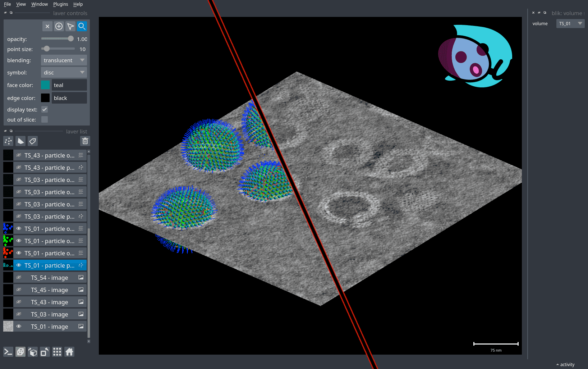Hide the selected TS_01 particle p... layer
This screenshot has width=588, height=369.
pyautogui.click(x=19, y=265)
